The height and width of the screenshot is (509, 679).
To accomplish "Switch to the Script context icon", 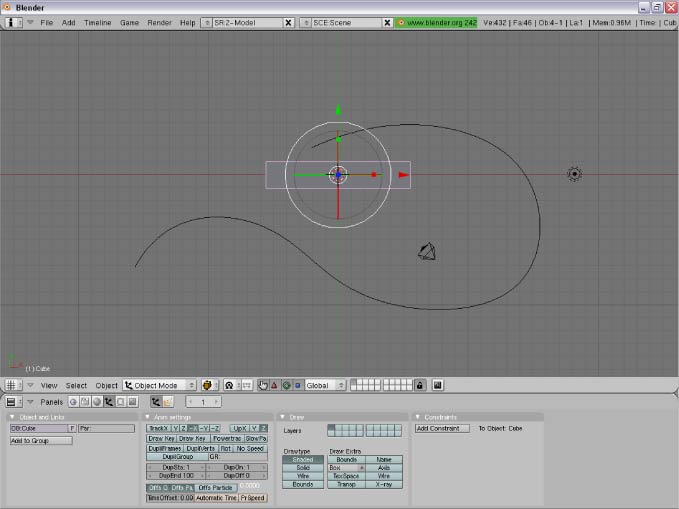I will [x=85, y=402].
